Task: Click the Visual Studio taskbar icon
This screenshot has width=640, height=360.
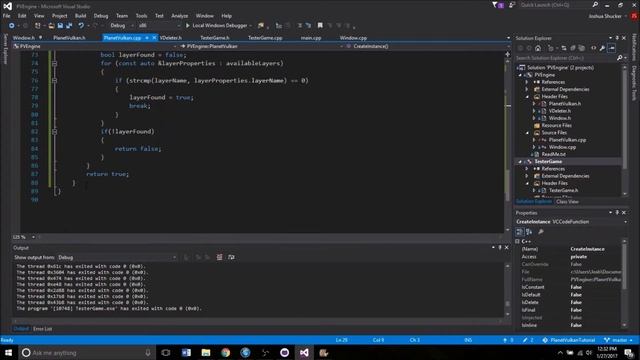Action: click(304, 353)
